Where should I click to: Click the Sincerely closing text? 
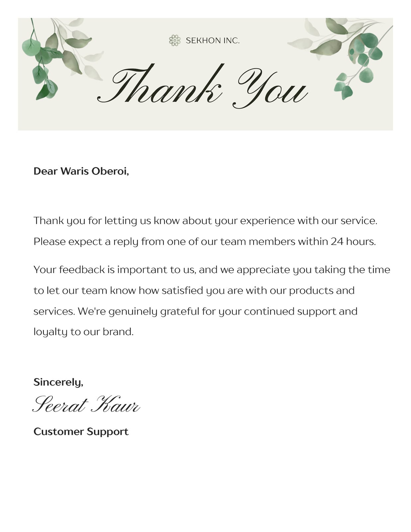[58, 382]
